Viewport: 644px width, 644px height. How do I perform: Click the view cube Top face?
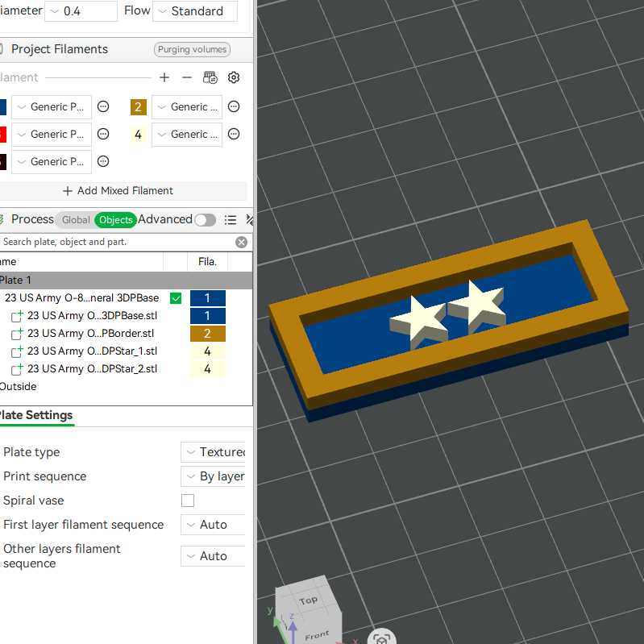pyautogui.click(x=308, y=600)
